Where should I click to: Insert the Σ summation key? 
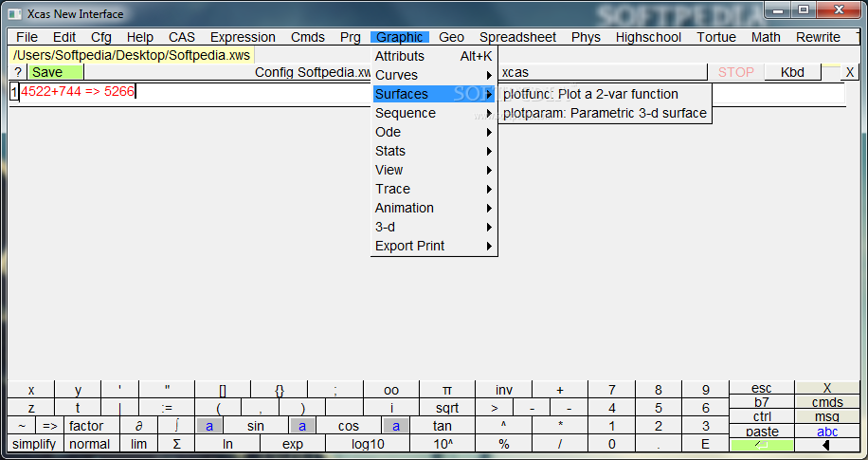click(176, 444)
